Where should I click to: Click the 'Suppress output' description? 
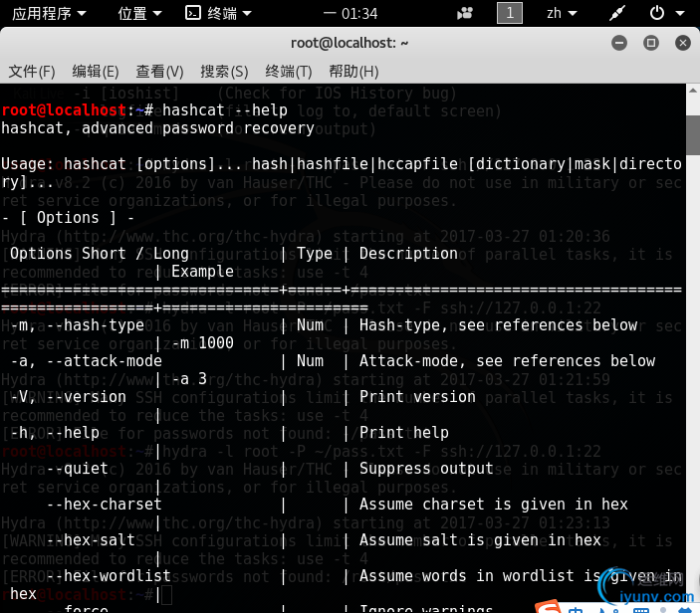click(x=426, y=469)
